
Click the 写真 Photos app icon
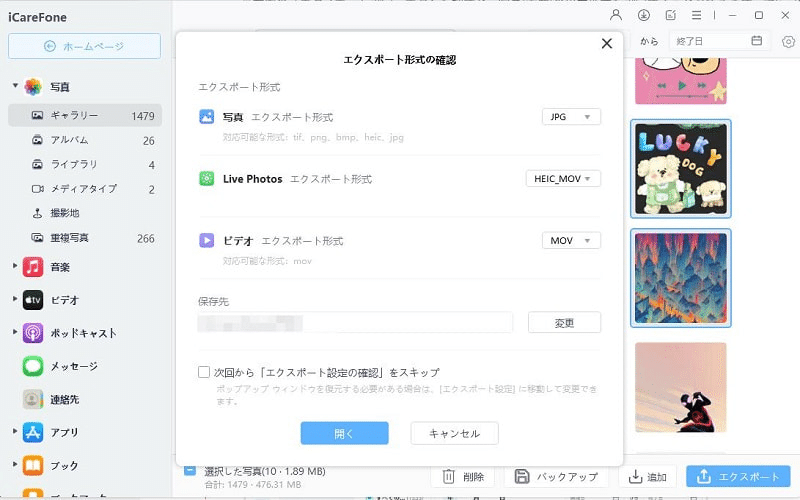(33, 87)
